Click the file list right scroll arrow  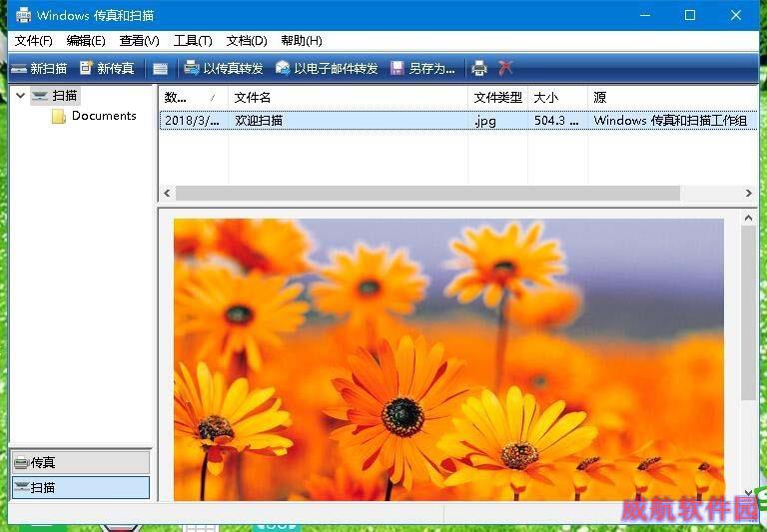coord(748,194)
